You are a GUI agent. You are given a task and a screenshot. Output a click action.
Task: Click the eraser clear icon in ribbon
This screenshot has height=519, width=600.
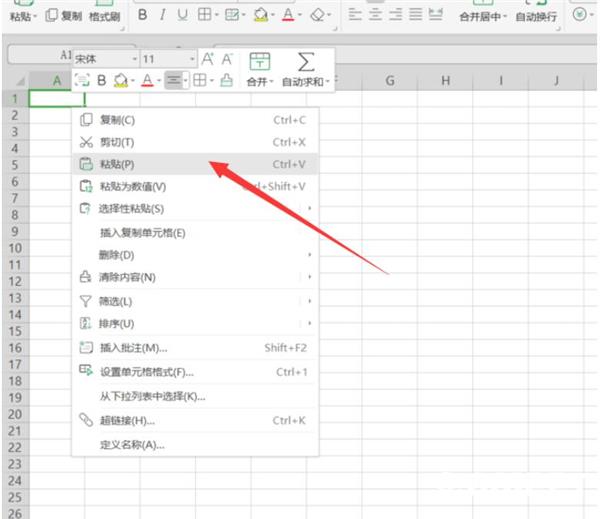pyautogui.click(x=317, y=15)
